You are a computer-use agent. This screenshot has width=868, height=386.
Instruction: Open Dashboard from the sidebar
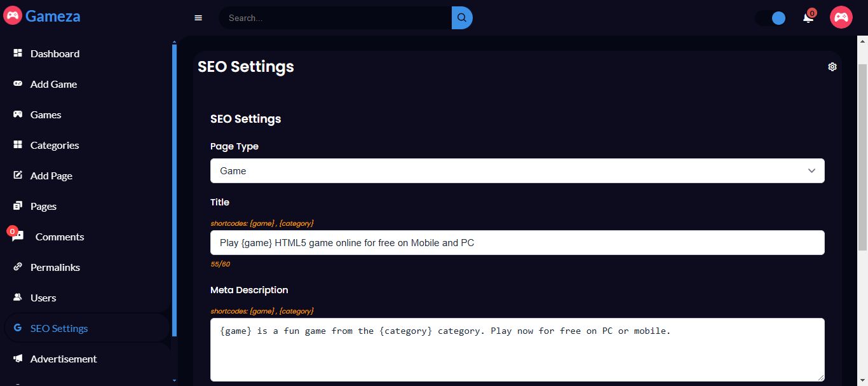55,53
